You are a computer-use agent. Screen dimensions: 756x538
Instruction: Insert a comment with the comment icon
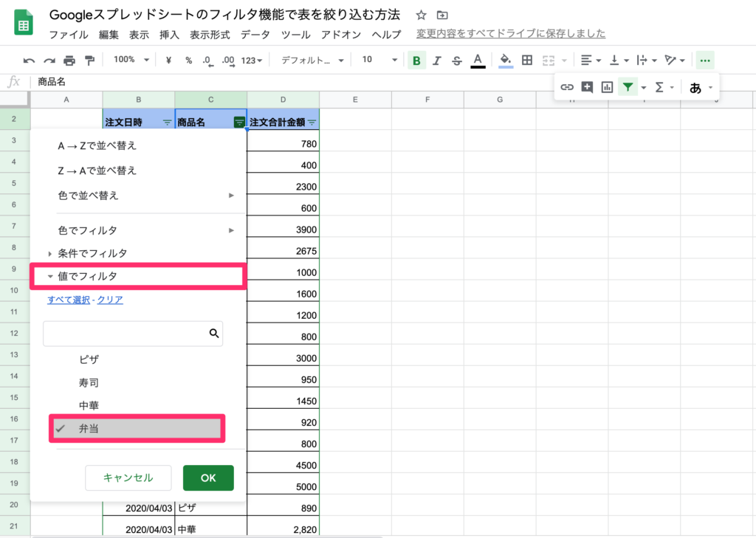(587, 87)
